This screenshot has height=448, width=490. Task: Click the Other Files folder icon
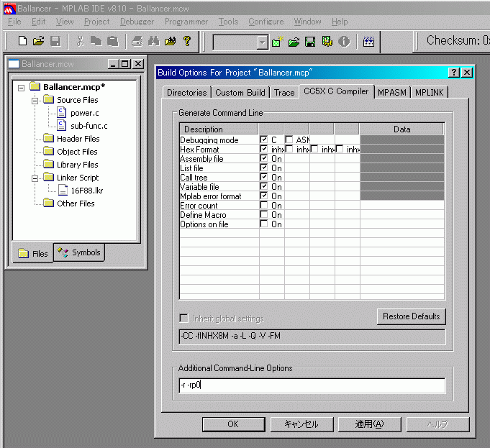[48, 203]
